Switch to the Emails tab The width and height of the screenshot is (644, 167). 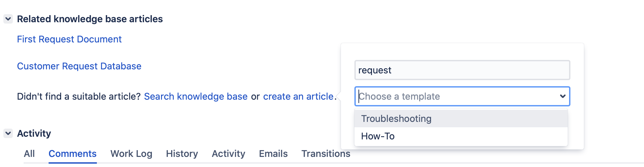coord(273,154)
